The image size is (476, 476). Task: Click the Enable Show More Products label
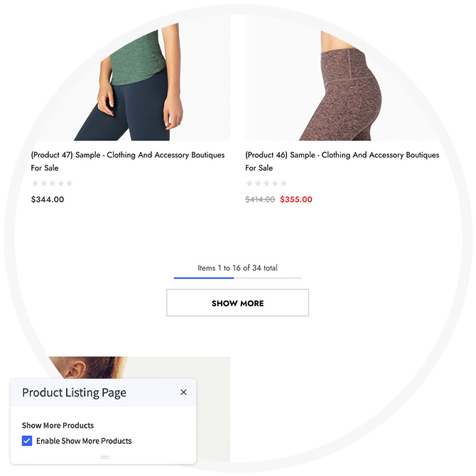click(84, 441)
